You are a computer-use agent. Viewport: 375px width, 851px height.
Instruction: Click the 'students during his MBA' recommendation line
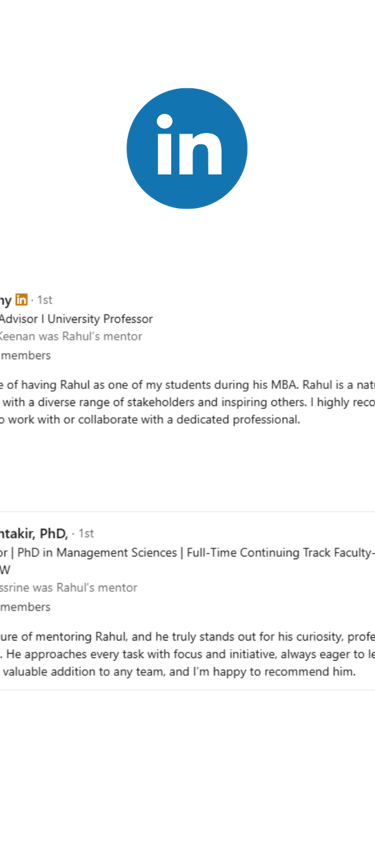click(187, 385)
